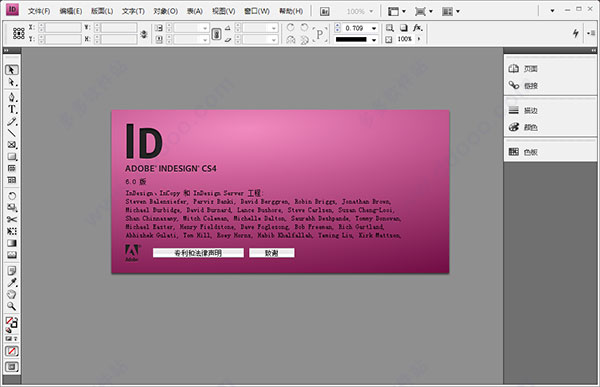Activate the Zoom magnifier tool
Screen dimensions: 600x387
tap(12, 306)
